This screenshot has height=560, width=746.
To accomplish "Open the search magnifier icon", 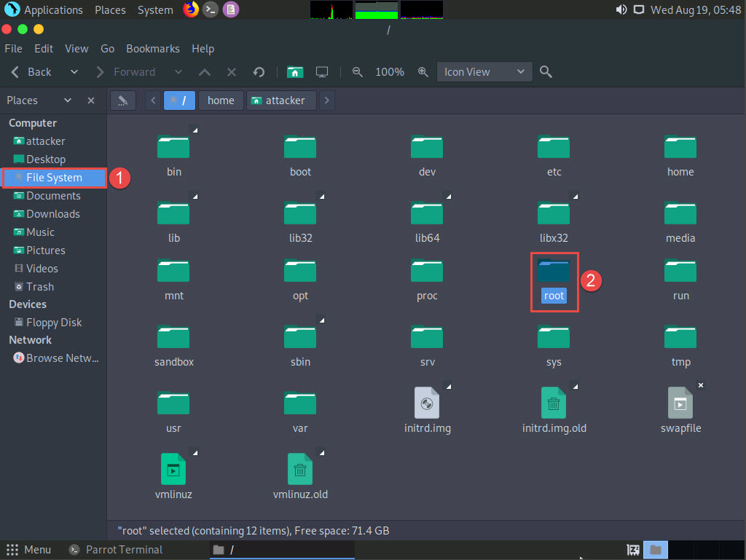I will [x=546, y=72].
